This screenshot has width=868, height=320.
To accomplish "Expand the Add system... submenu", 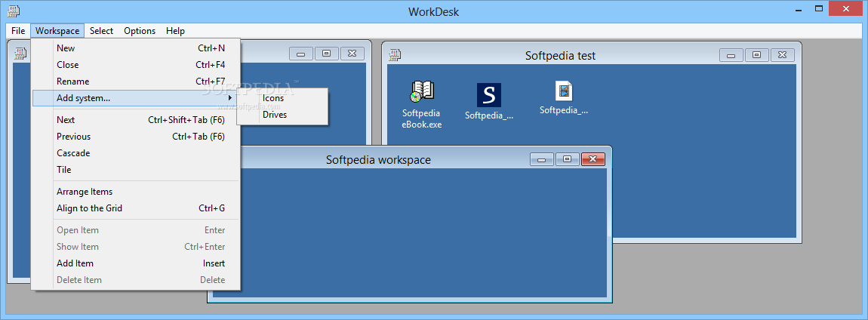I will pyautogui.click(x=136, y=98).
